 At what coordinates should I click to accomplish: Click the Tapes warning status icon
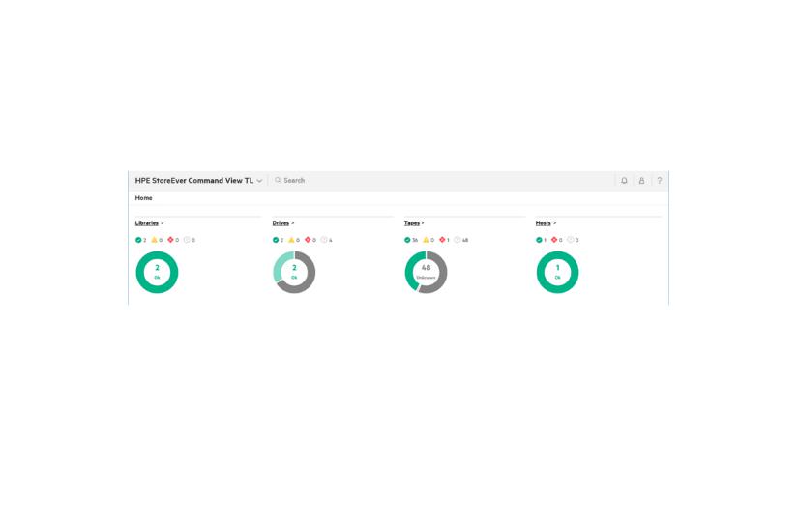[x=426, y=240]
